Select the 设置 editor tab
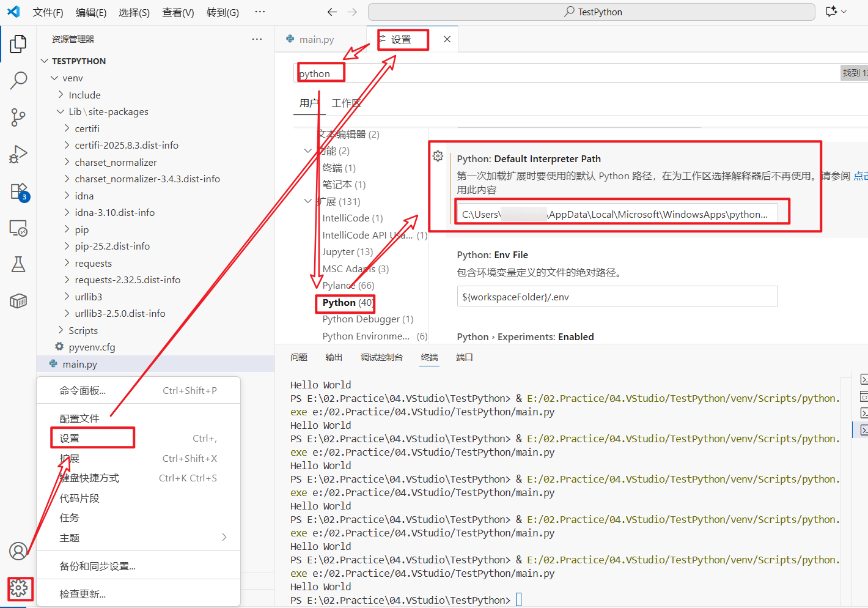868x608 pixels. [401, 39]
